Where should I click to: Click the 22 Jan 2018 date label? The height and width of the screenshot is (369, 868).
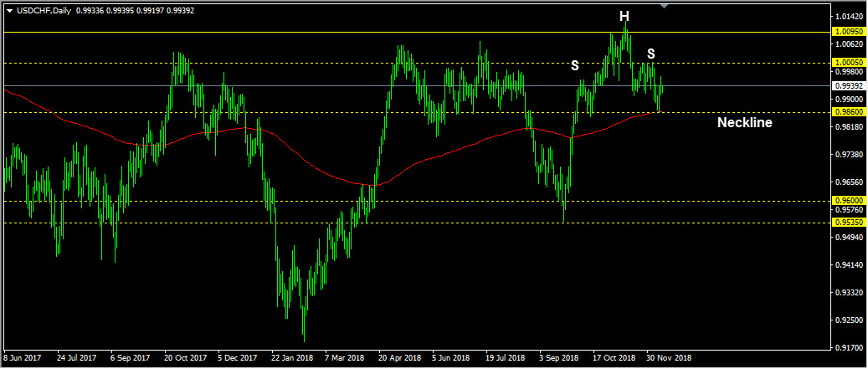point(291,358)
